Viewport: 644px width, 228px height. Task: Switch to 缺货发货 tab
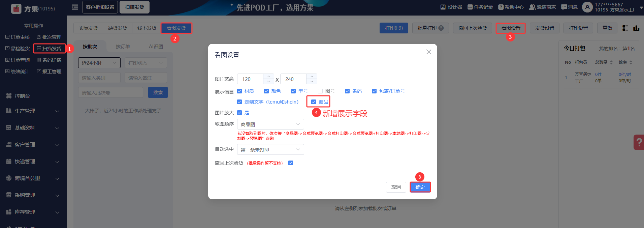coord(118,28)
